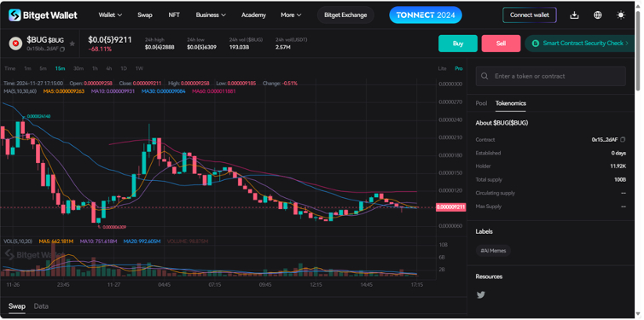The image size is (644, 320).
Task: Click the #AI Memes label
Action: pyautogui.click(x=493, y=251)
